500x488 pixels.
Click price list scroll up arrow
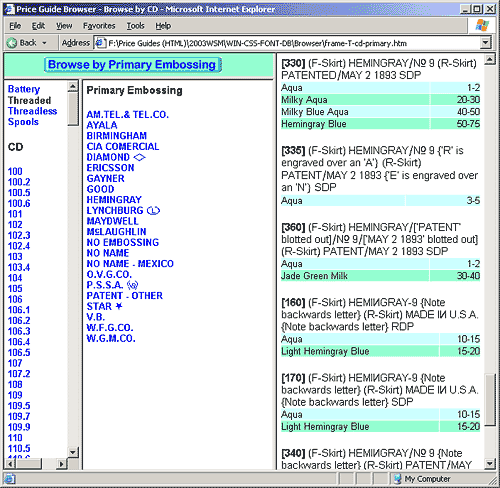tap(490, 60)
